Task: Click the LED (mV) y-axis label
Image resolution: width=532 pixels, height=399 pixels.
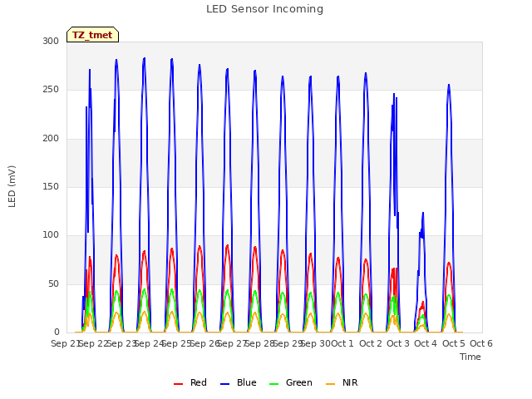Action: [x=12, y=186]
